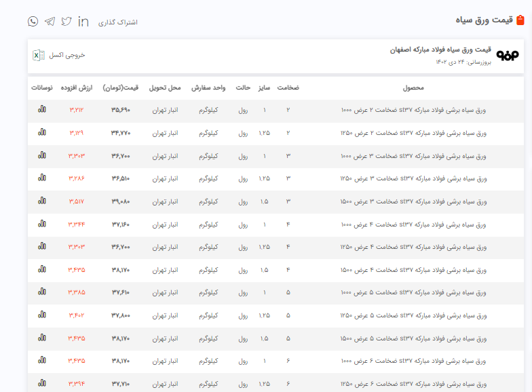Click the red clipboard icon beside page title
Screen dimensions: 532x392
point(520,20)
